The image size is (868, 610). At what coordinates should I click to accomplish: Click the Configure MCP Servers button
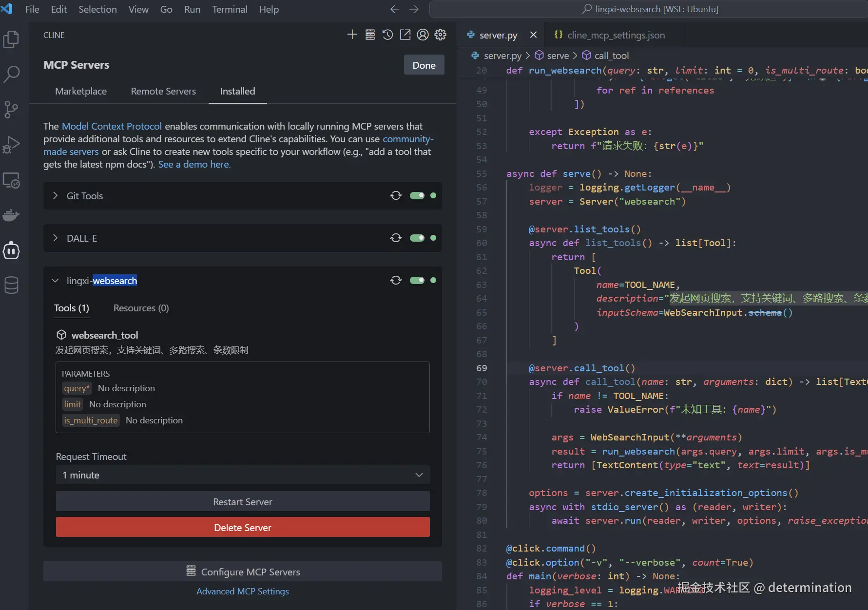click(243, 572)
